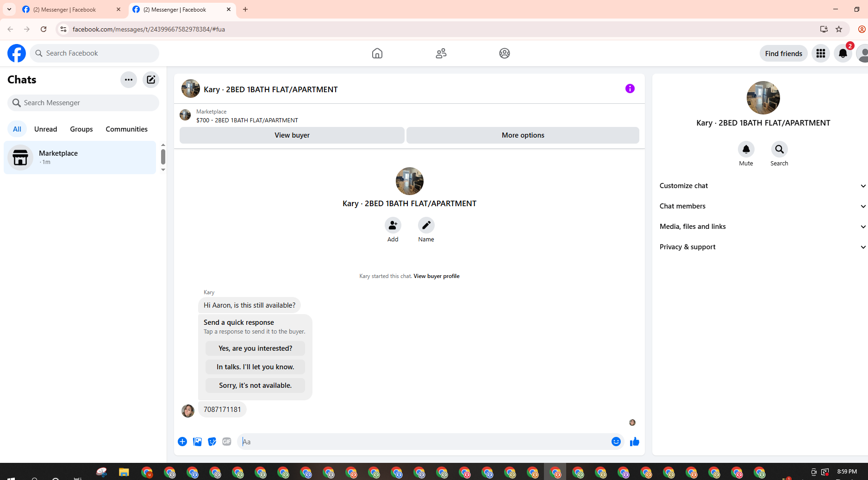Screen dimensions: 868x480
Task: Send quick response 'Yes, are you interested?'
Action: [x=256, y=348]
